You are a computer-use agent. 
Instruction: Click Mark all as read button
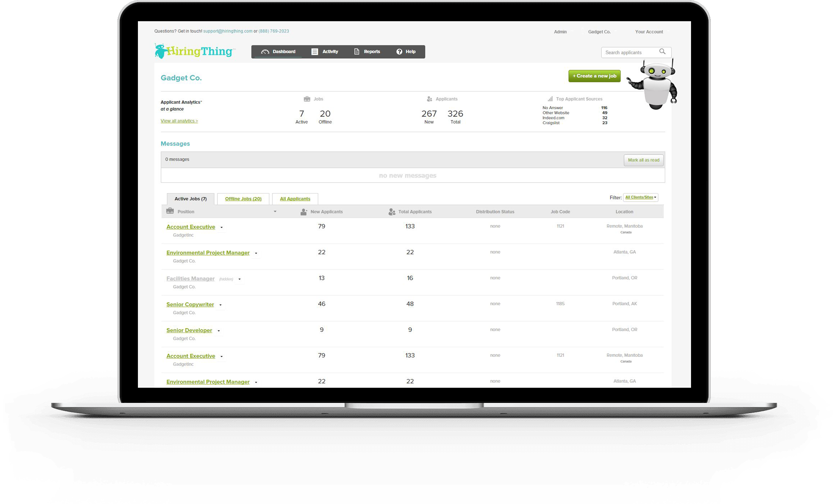(x=644, y=160)
